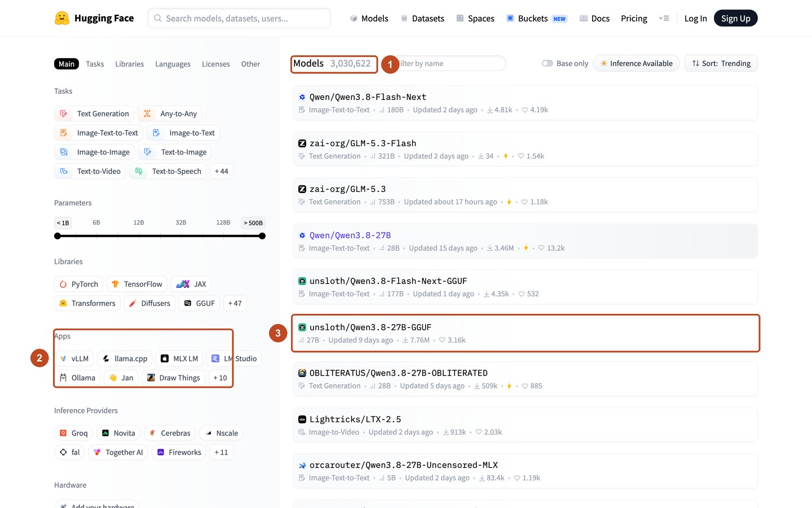Toggle the Inference Available filter
Screen dimensions: 812x508
pyautogui.click(x=636, y=63)
